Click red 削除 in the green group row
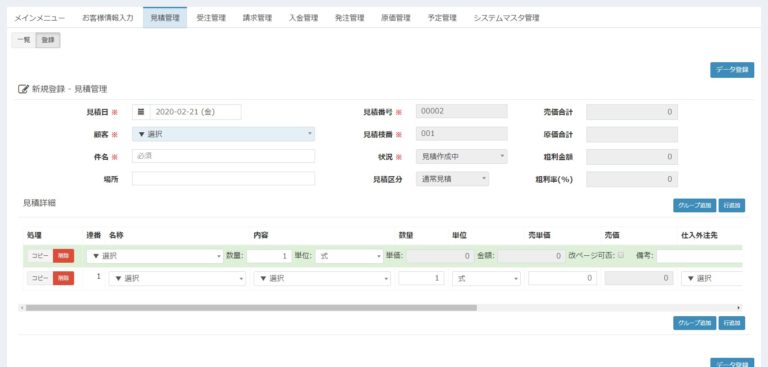The image size is (768, 367). click(x=63, y=256)
